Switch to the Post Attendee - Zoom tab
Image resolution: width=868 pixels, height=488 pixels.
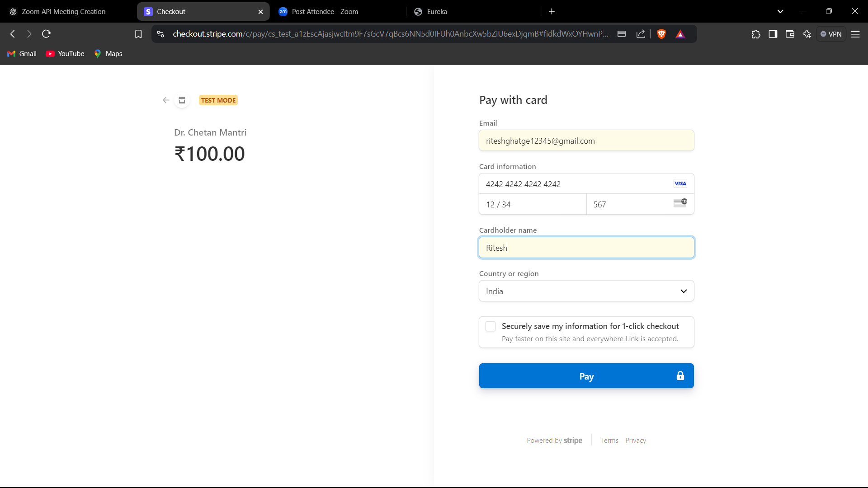(x=325, y=12)
